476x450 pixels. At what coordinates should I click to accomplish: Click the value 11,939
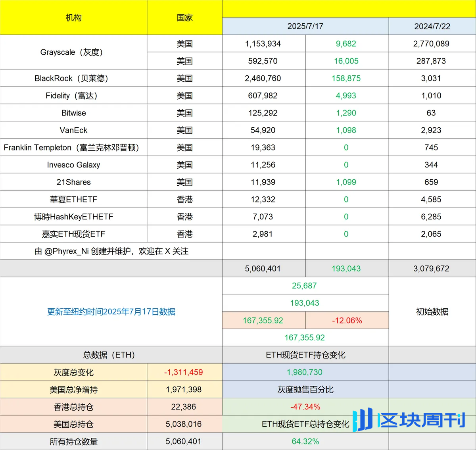pyautogui.click(x=263, y=182)
